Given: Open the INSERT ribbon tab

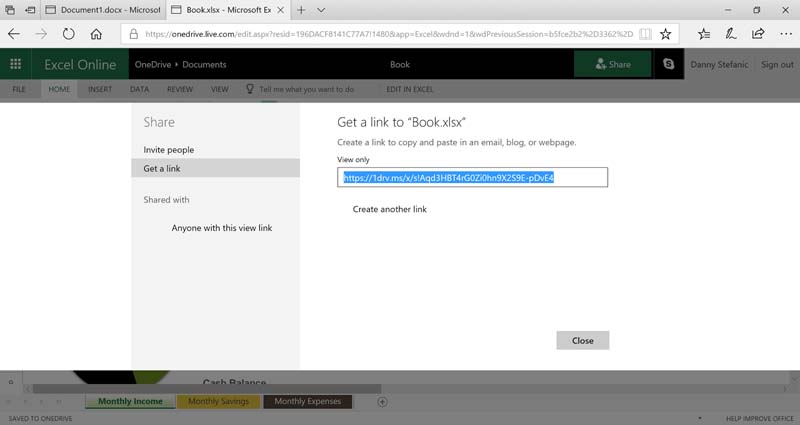Looking at the screenshot, I should pyautogui.click(x=100, y=89).
